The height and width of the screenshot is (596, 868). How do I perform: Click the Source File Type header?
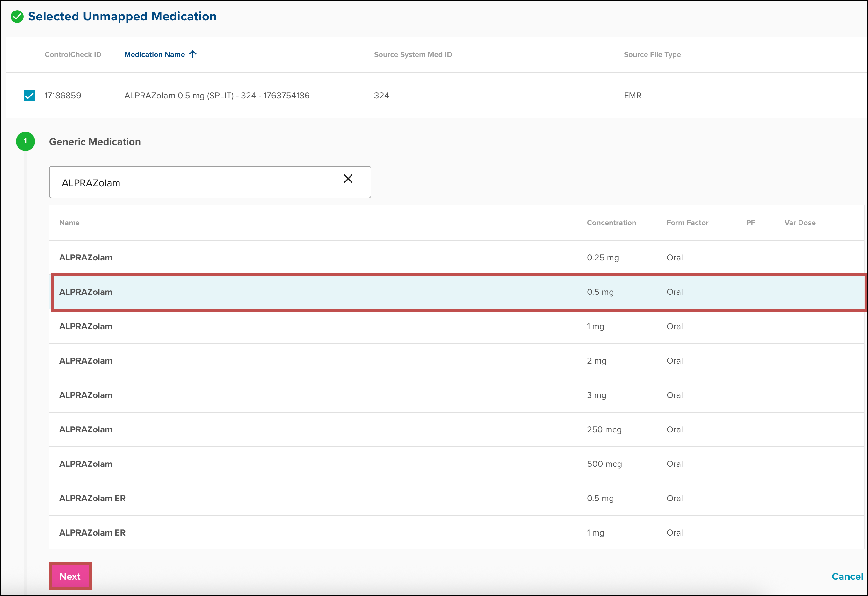652,54
